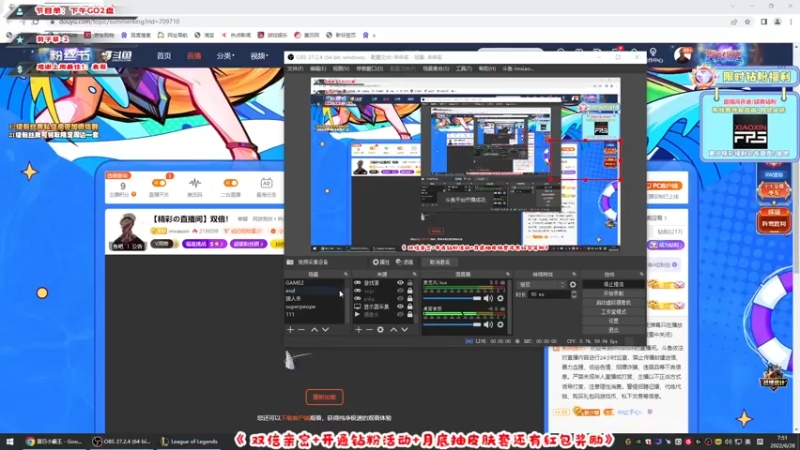
Task: Adjust the transition duration stepper arrows
Action: (574, 294)
